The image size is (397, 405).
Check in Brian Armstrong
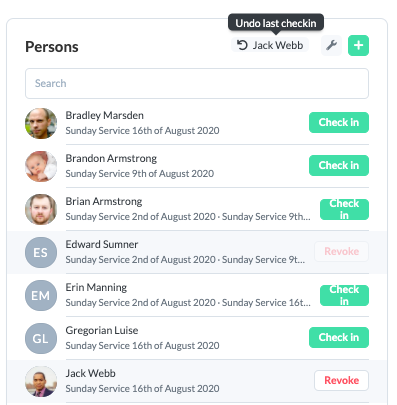[344, 209]
